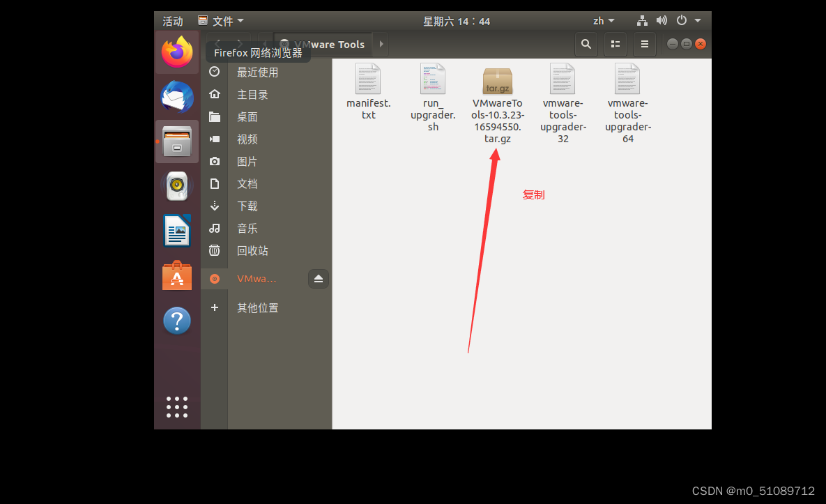826x504 pixels.
Task: Open 其他位置 Other Locations
Action: point(266,307)
